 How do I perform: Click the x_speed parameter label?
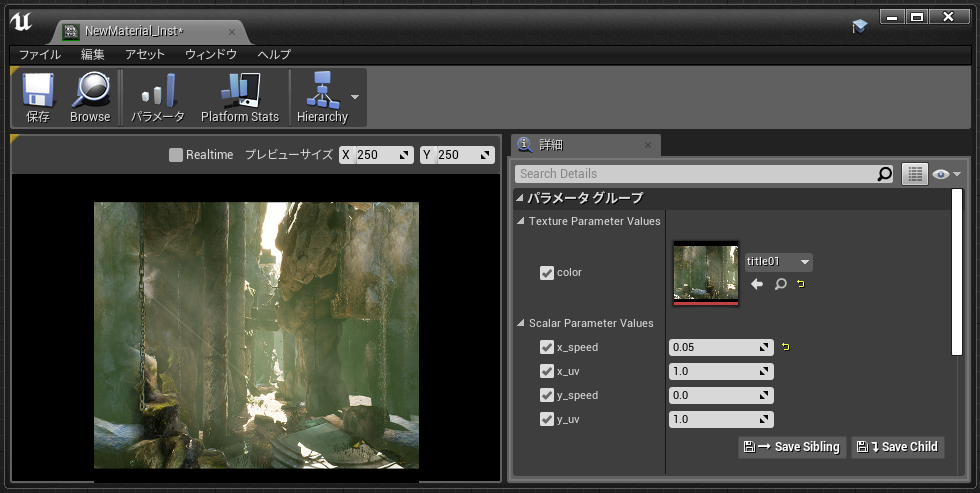[x=578, y=347]
